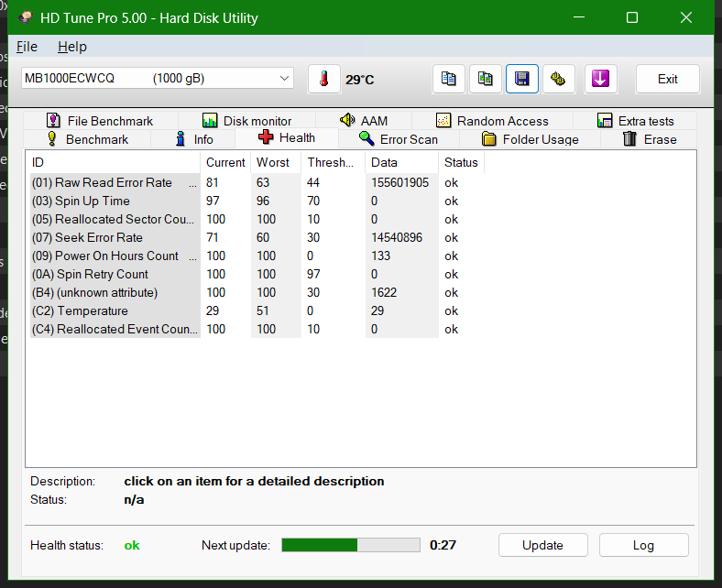
Task: Click the data value 155601905
Action: pyautogui.click(x=399, y=183)
